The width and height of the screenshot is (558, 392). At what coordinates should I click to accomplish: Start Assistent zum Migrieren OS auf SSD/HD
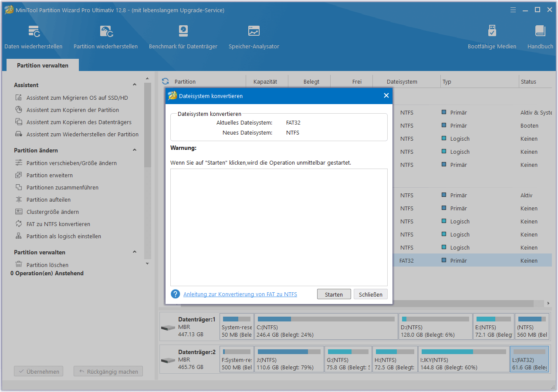pyautogui.click(x=77, y=98)
